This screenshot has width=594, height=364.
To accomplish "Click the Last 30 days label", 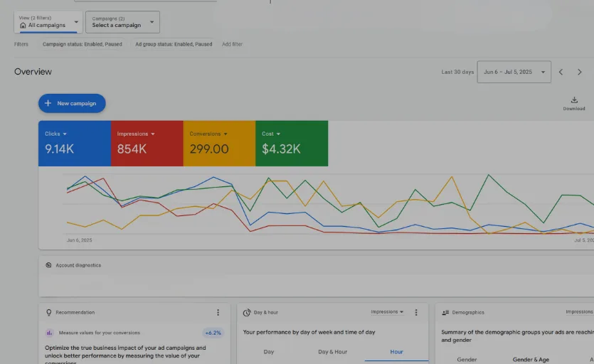I will click(x=457, y=72).
